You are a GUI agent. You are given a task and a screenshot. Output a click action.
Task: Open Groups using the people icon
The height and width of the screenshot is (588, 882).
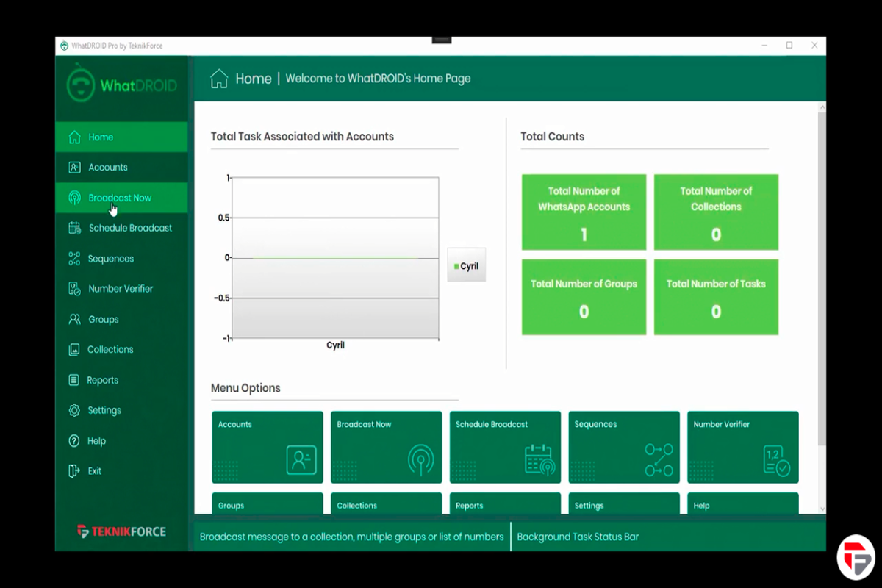[74, 320]
